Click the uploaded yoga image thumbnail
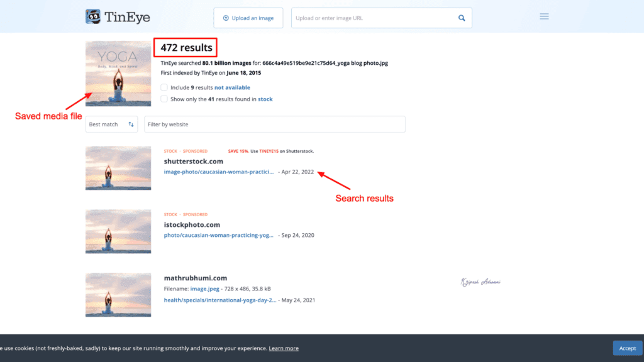This screenshot has height=362, width=644. pyautogui.click(x=118, y=73)
